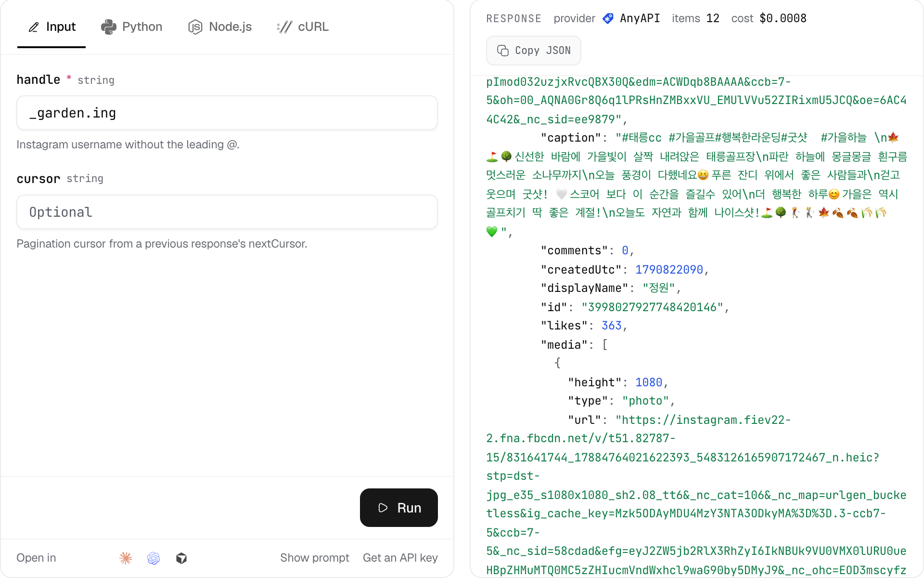Click the id value 3998027927748420146

click(x=652, y=307)
